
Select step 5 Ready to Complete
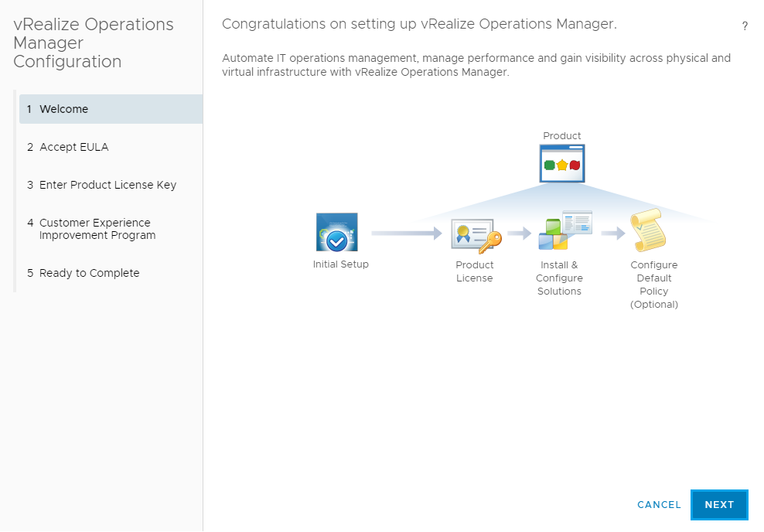click(x=89, y=273)
